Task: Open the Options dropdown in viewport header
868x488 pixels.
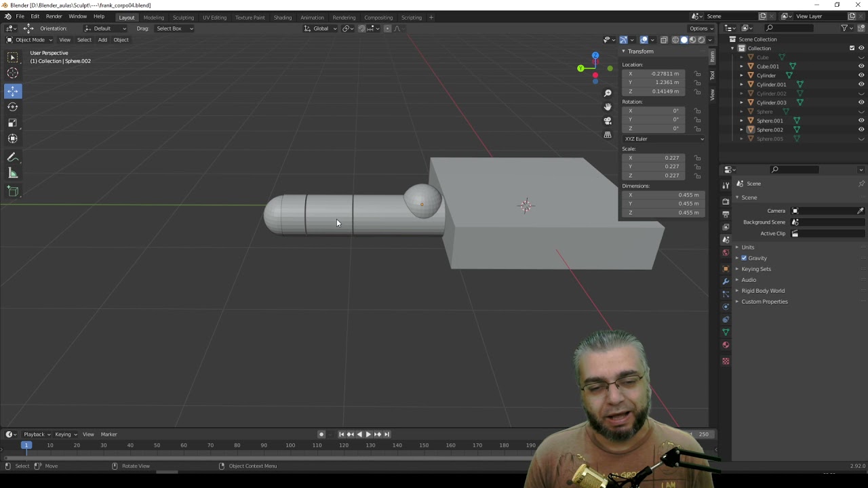Action: pos(701,28)
